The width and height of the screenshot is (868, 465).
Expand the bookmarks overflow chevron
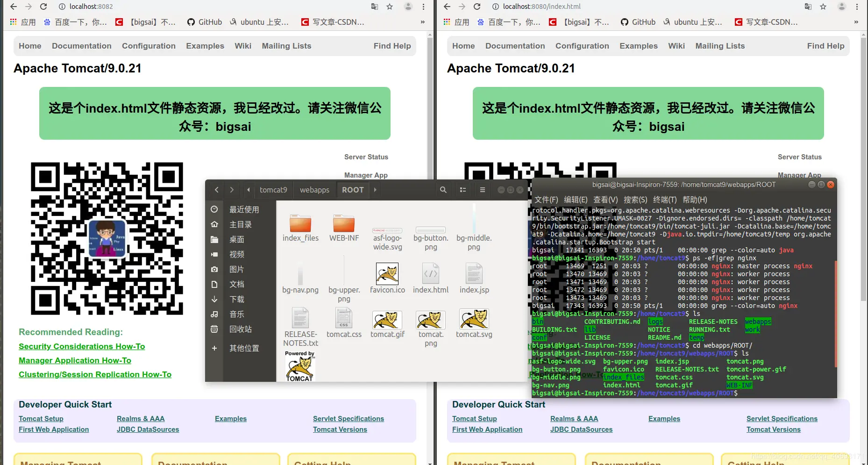[422, 22]
